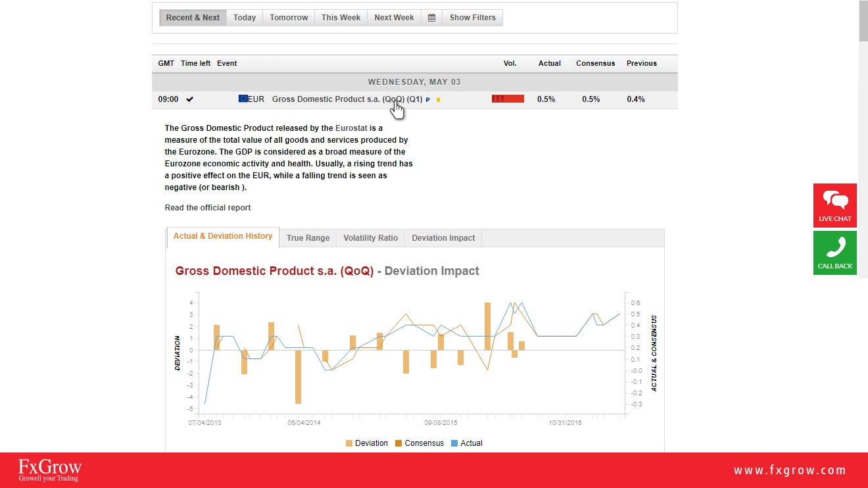The width and height of the screenshot is (868, 488).
Task: Select the This Week filter button
Action: tap(341, 18)
